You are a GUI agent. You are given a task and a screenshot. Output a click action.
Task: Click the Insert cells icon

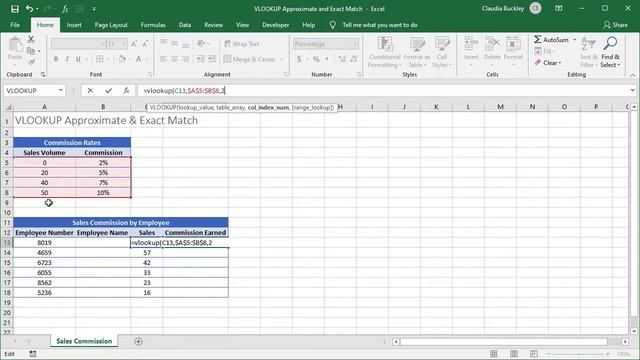[x=471, y=44]
